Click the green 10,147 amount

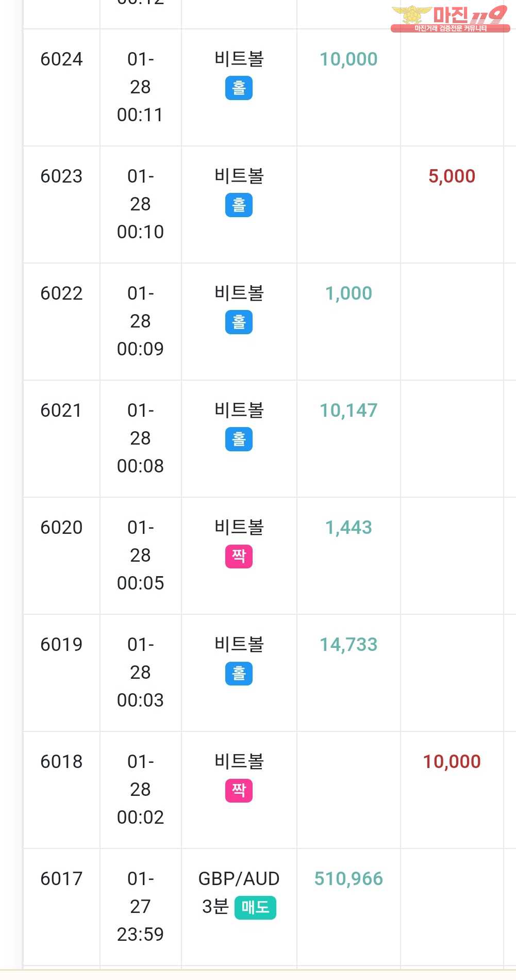[348, 411]
